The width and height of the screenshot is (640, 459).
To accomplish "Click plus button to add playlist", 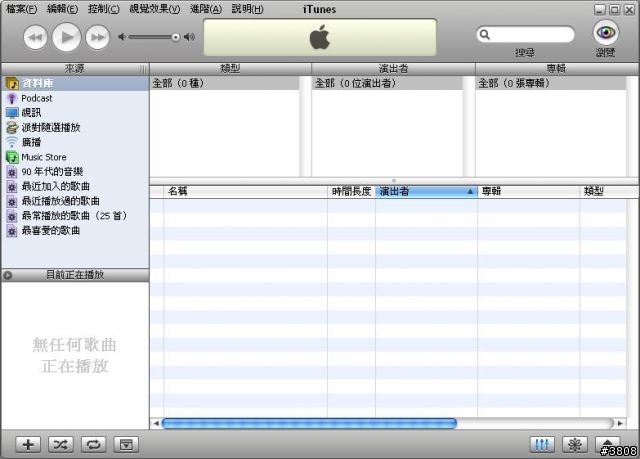I will pos(28,444).
